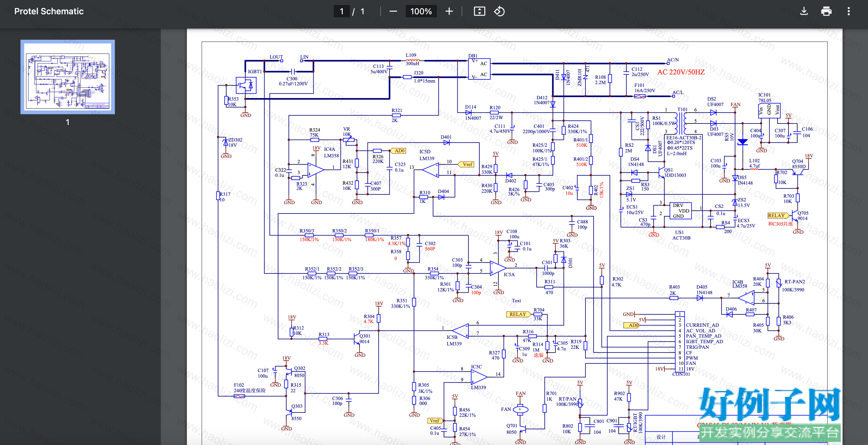Click the Q705 transistor label
This screenshot has width=868, height=445.
click(802, 213)
